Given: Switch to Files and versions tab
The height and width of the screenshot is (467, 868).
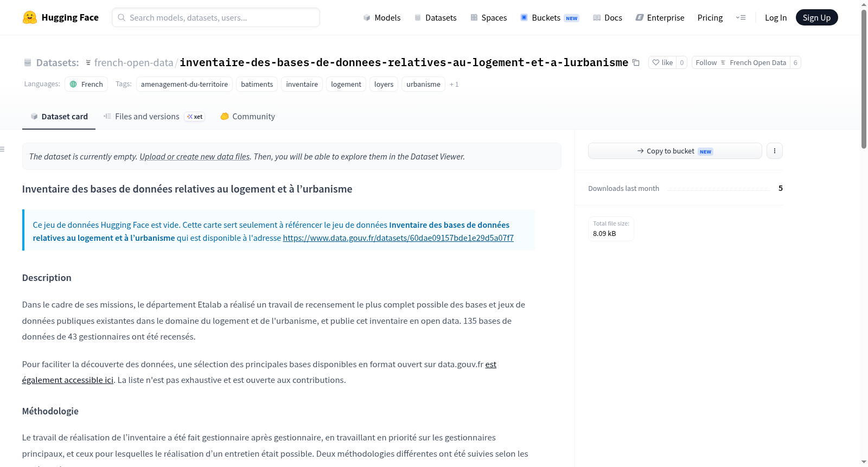Looking at the screenshot, I should click(x=154, y=116).
